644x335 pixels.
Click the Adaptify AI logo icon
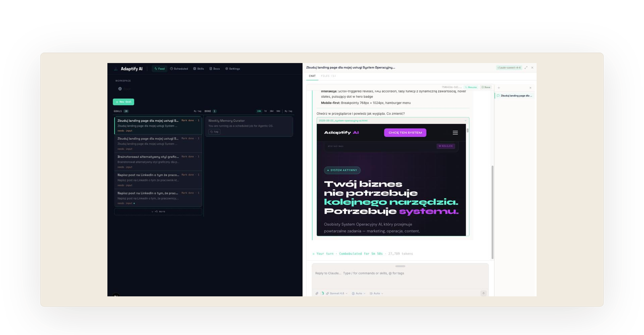(116, 69)
